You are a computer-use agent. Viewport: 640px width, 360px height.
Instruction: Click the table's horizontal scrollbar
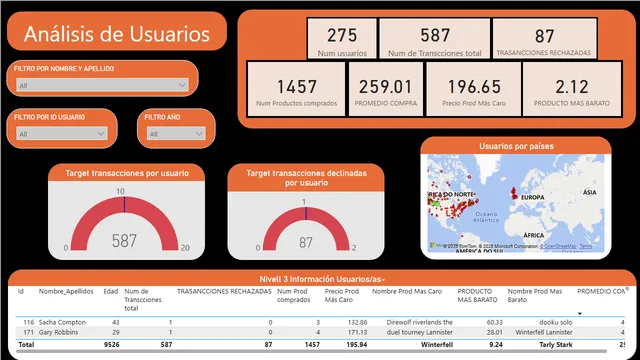311,351
